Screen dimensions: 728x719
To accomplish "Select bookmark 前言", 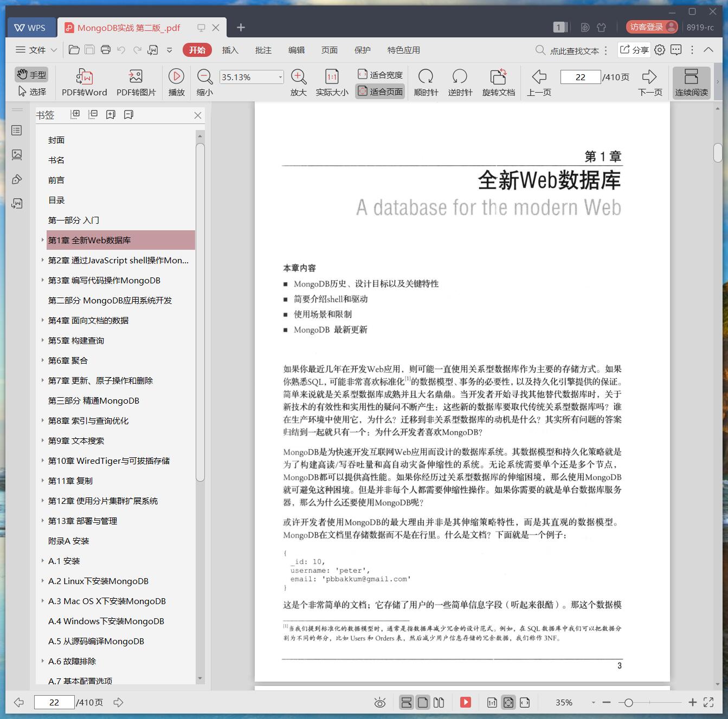I will tap(56, 180).
